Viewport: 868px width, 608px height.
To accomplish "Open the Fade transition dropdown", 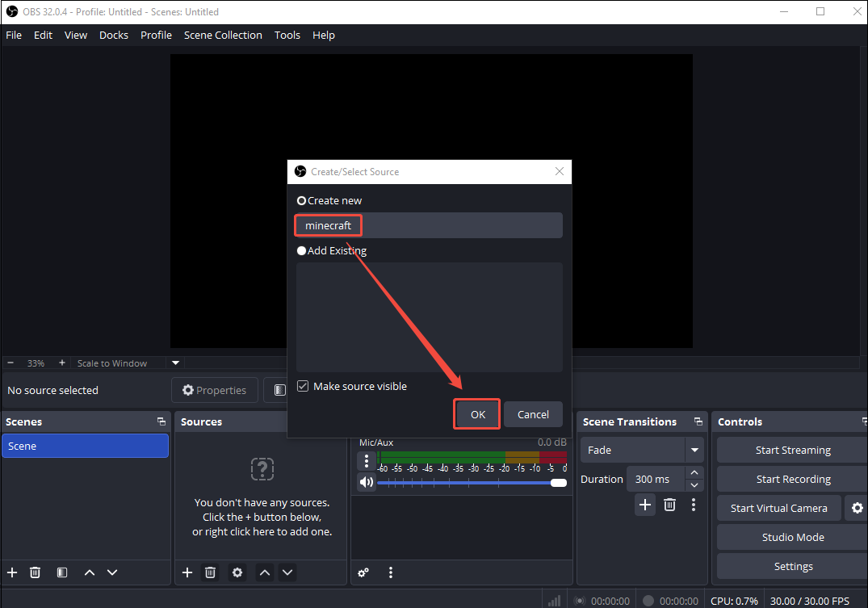I will click(694, 449).
